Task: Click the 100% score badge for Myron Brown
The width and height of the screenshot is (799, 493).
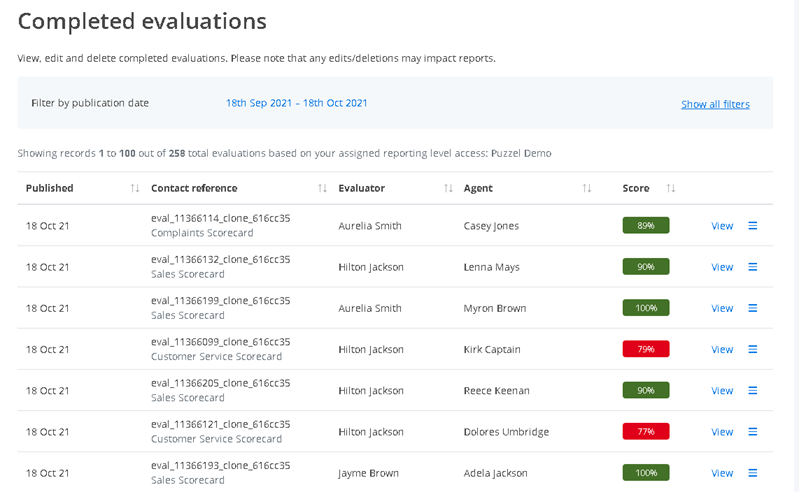Action: 646,308
